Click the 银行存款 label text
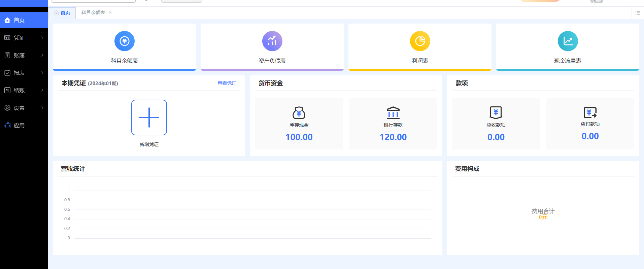The image size is (644, 269). (393, 125)
